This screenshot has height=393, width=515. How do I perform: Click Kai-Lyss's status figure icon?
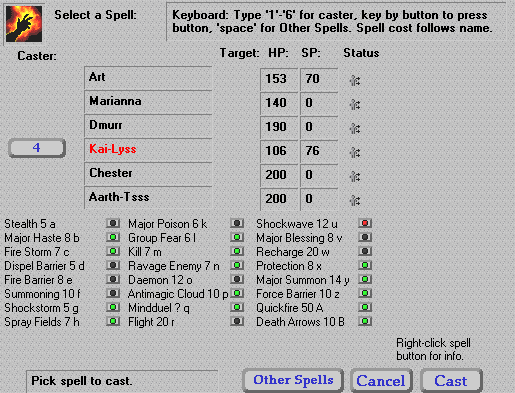click(x=355, y=152)
